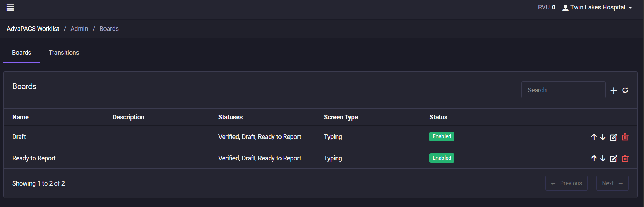This screenshot has height=207, width=644.
Task: Click the Boards breadcrumb item
Action: click(109, 29)
